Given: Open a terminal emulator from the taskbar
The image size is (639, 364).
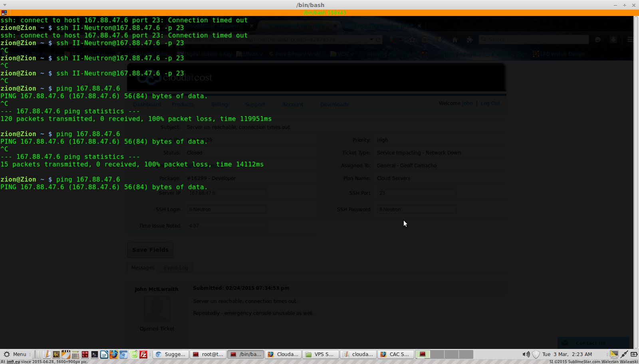Looking at the screenshot, I should (94, 354).
